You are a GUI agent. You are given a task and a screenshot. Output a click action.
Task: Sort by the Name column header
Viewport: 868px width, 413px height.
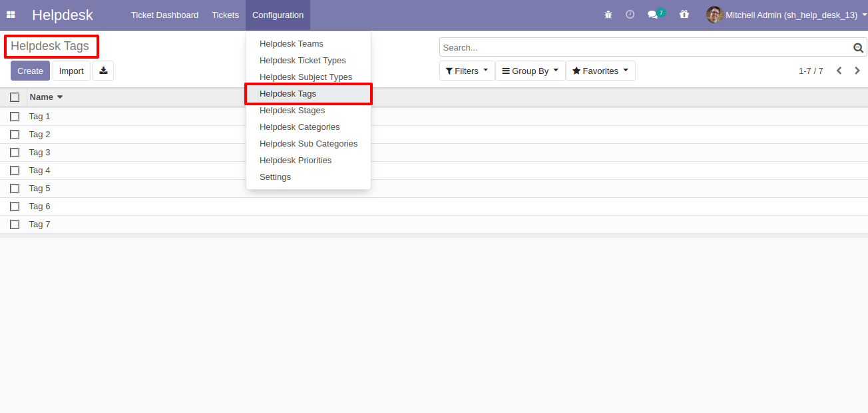46,97
